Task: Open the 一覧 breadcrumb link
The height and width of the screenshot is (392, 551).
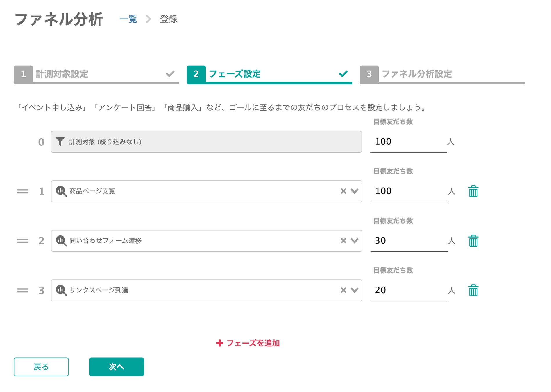Action: 128,19
